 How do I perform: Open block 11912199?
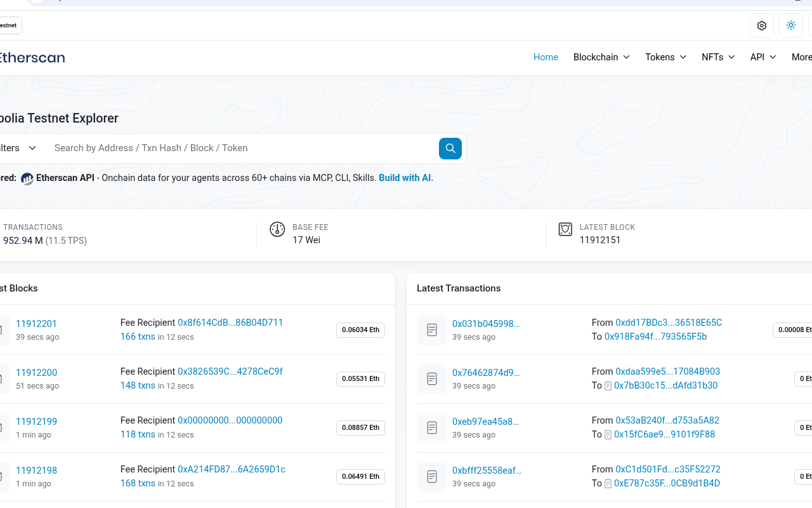[36, 422]
